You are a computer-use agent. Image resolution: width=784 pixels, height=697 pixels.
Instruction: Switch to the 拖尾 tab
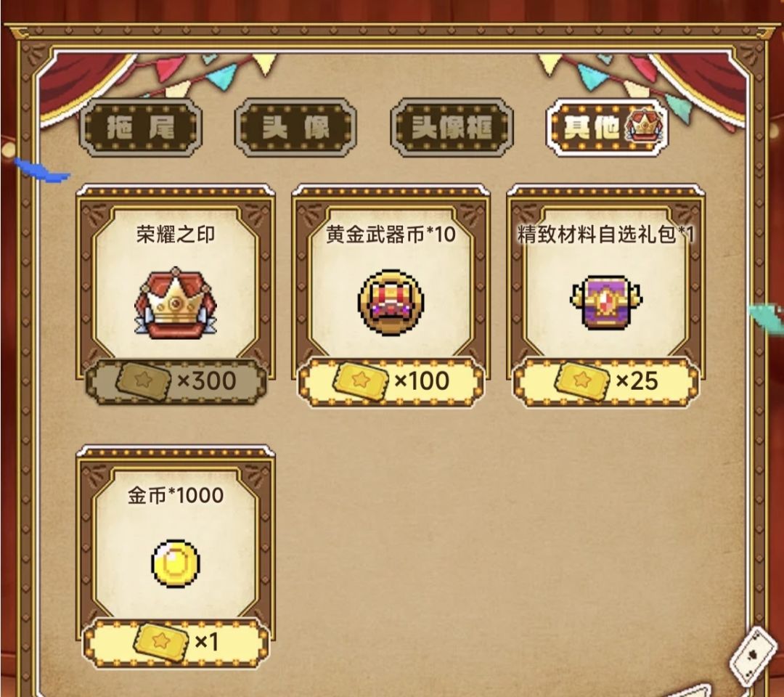pyautogui.click(x=141, y=128)
